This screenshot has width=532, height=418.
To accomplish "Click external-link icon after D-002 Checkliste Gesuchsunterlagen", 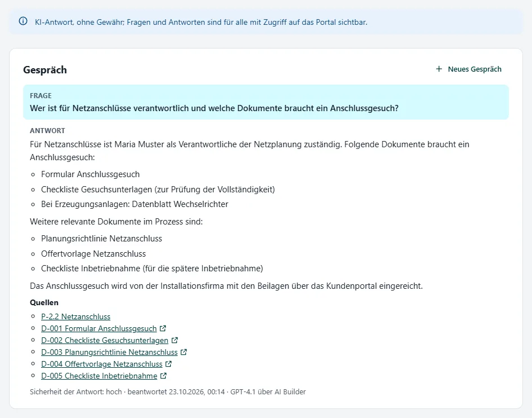I will click(174, 340).
